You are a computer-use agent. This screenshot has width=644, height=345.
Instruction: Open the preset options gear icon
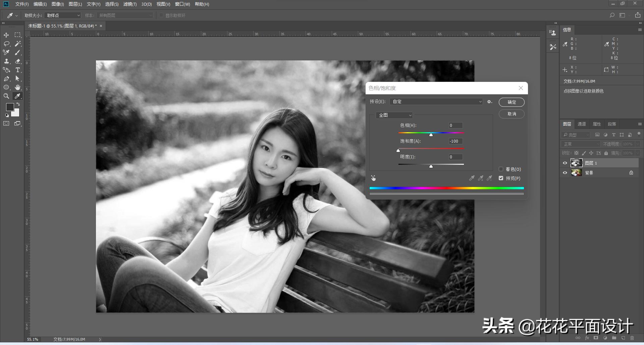coord(489,102)
